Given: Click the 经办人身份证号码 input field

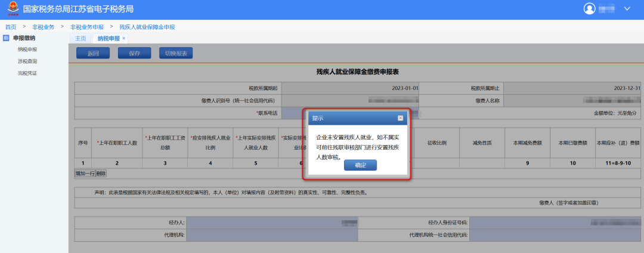Looking at the screenshot, I should (x=555, y=223).
